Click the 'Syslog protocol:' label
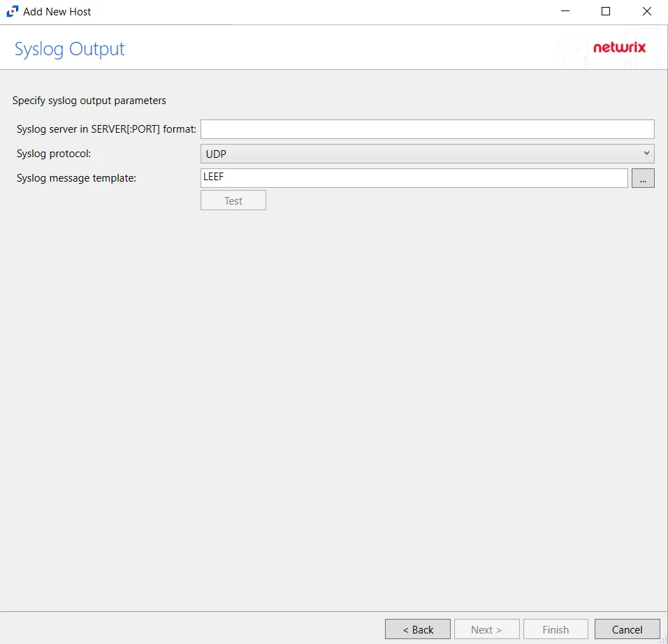The image size is (668, 644). pyautogui.click(x=54, y=154)
